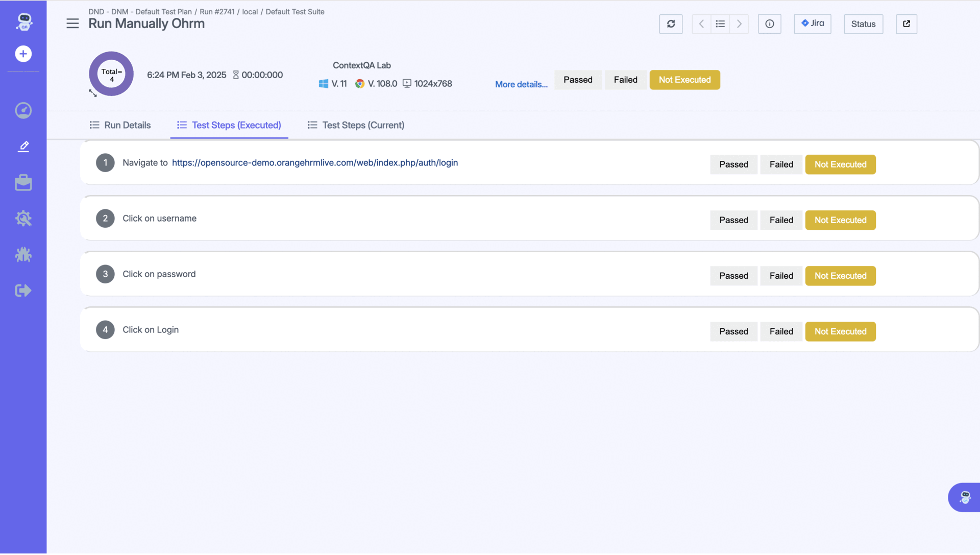Open the briefcase icon in sidebar
The width and height of the screenshot is (980, 555).
23,183
